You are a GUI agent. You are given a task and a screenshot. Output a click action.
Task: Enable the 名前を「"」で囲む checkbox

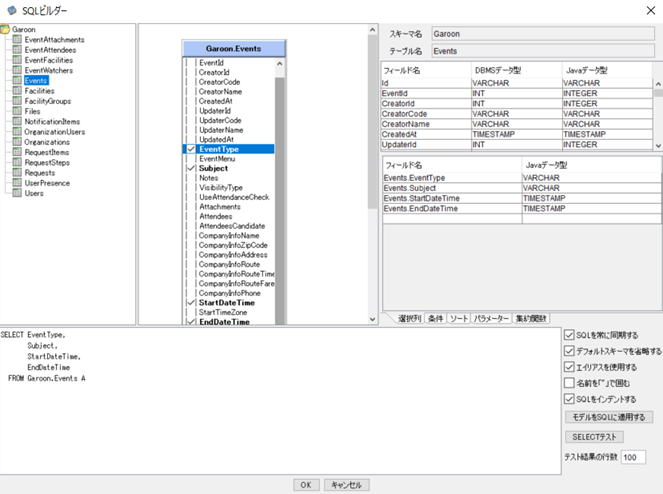tap(569, 383)
